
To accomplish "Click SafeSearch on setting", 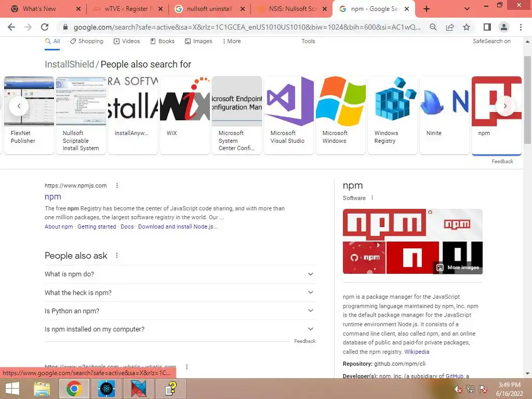I will [x=491, y=41].
